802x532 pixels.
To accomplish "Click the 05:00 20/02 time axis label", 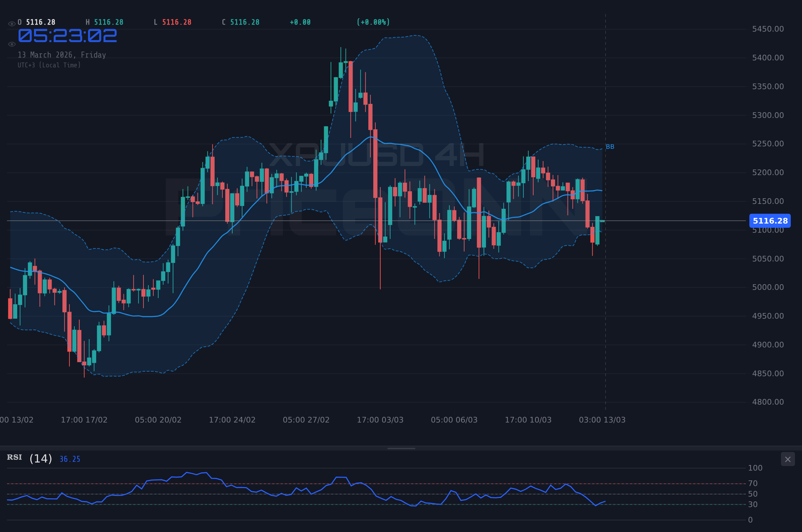I will pyautogui.click(x=158, y=420).
